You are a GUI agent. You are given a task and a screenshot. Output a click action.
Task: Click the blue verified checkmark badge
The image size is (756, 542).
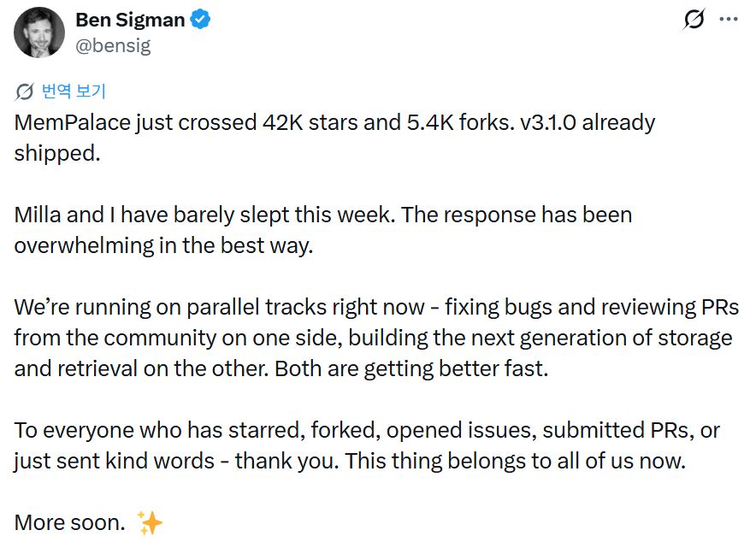201,20
